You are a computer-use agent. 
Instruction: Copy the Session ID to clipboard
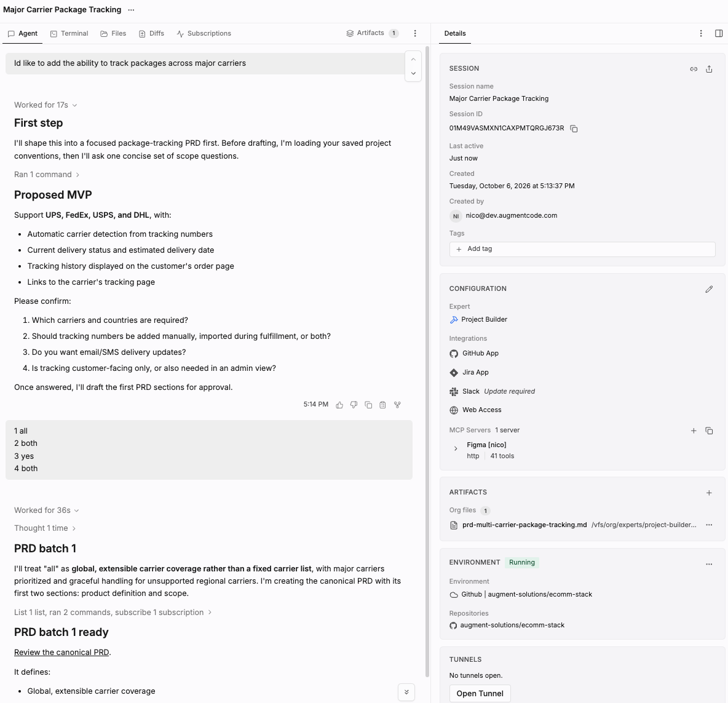(574, 129)
